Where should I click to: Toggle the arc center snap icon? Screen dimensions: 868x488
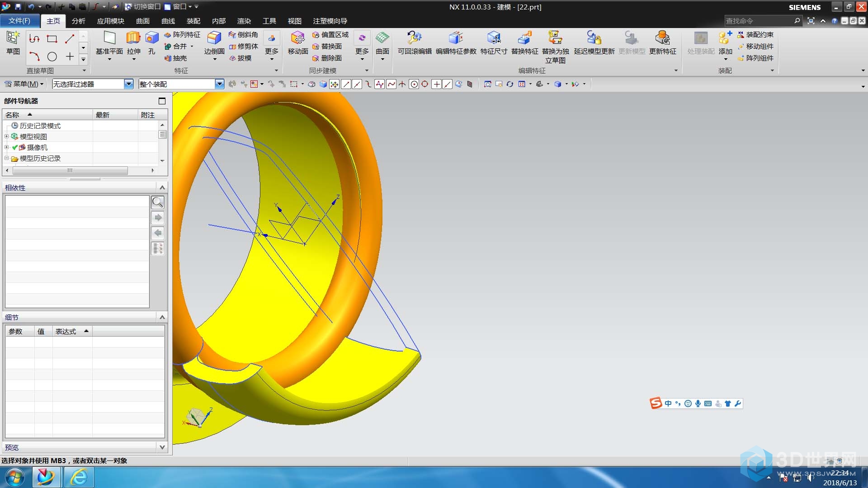[x=414, y=84]
